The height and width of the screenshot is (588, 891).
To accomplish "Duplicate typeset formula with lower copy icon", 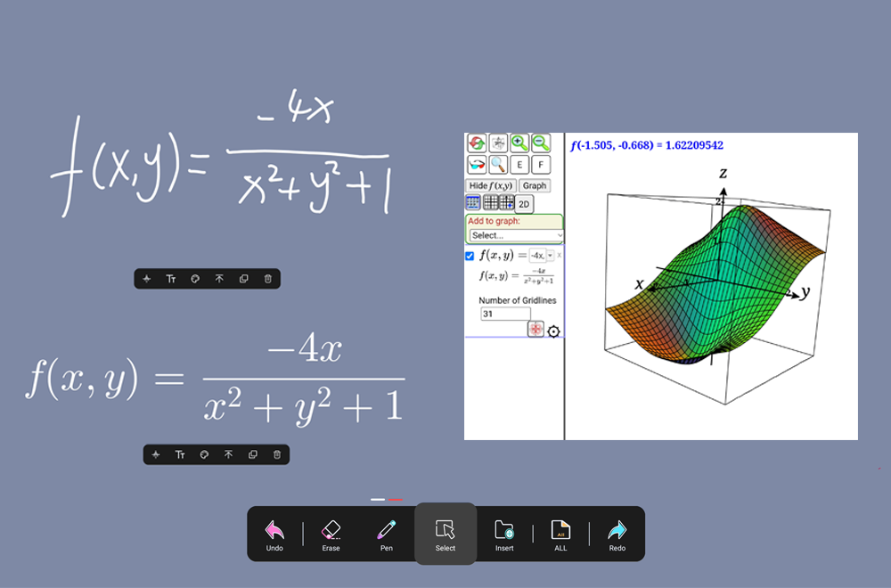I will [x=253, y=455].
